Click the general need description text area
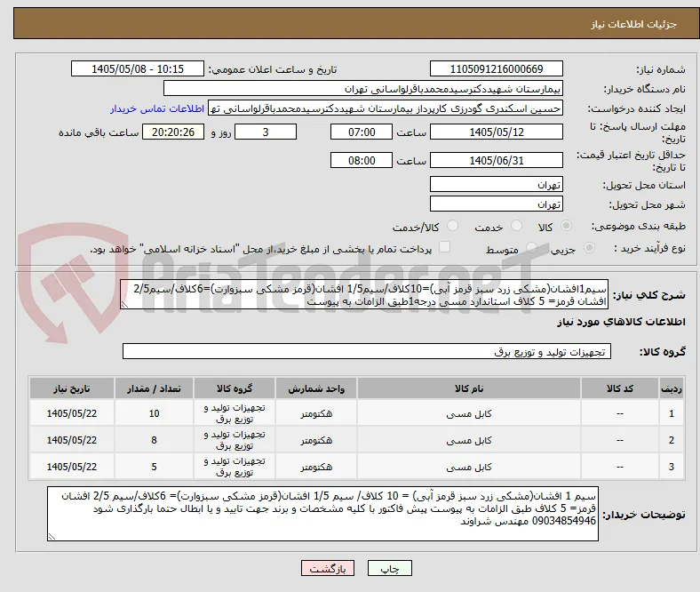The width and height of the screenshot is (700, 592). [x=364, y=295]
